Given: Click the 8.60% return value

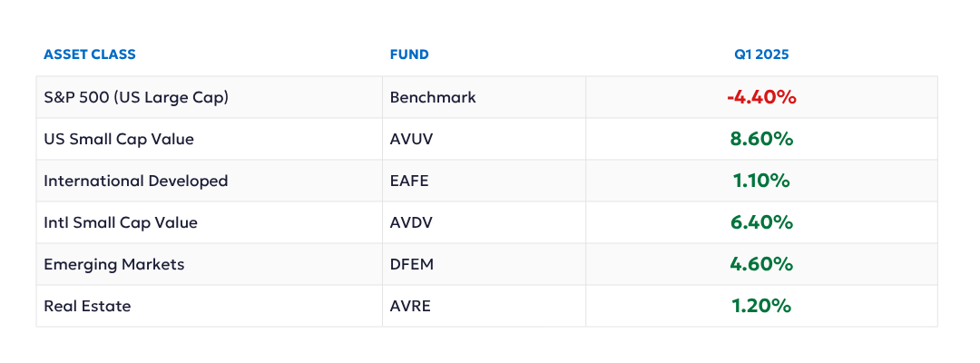Looking at the screenshot, I should coord(762,139).
